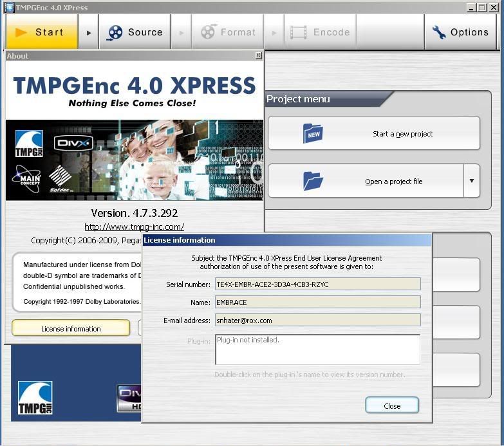Click the bottom-left TMPG Inc logo
Image resolution: width=504 pixels, height=446 pixels.
pos(35,397)
